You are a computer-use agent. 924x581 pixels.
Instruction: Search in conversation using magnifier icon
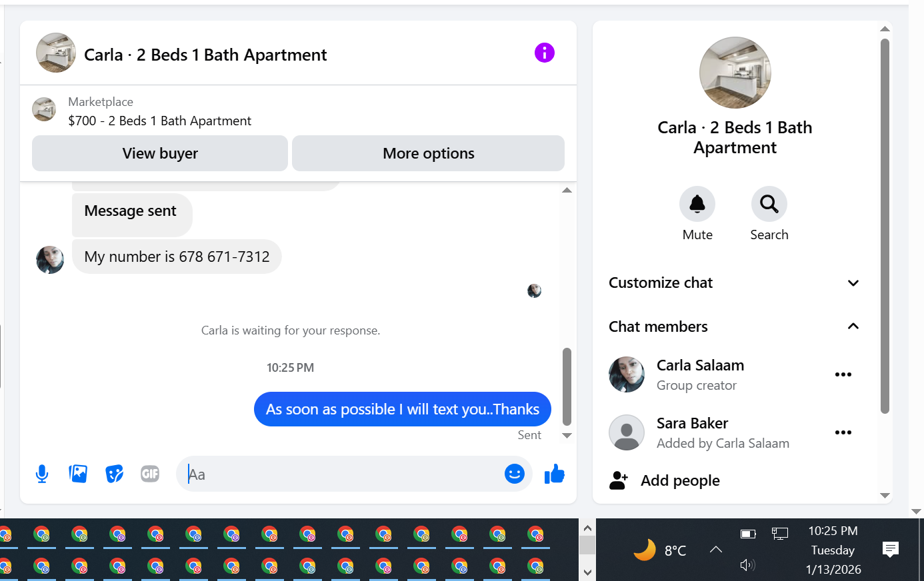769,204
